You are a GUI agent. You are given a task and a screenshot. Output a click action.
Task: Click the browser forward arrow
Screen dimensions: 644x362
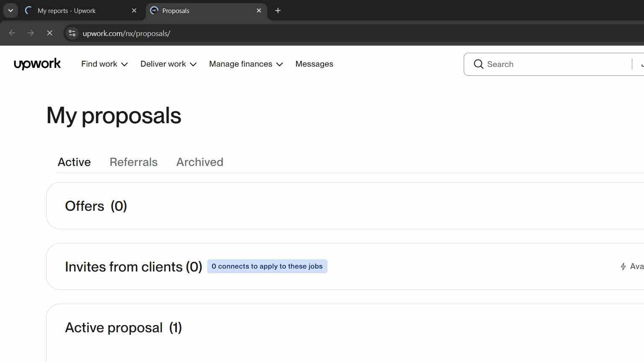[x=31, y=33]
